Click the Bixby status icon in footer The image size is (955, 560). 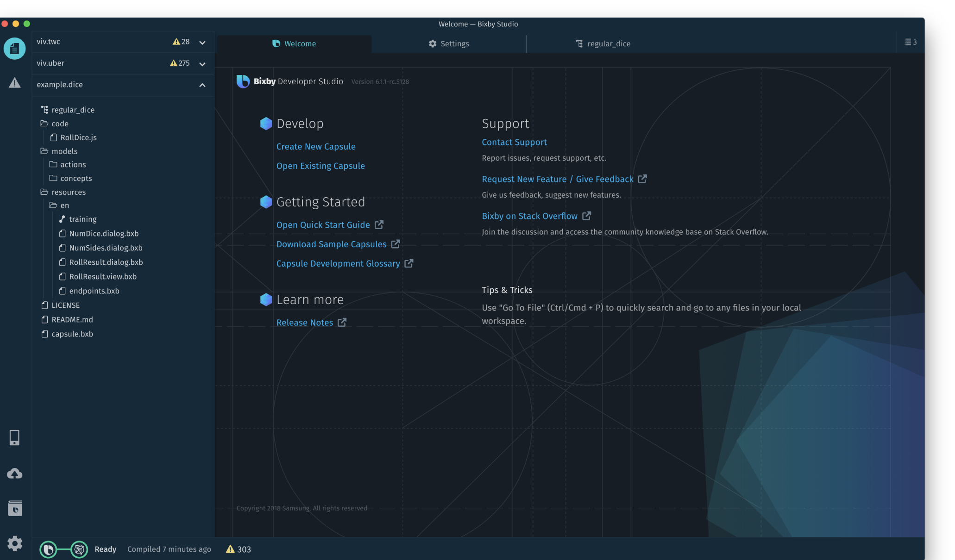(48, 549)
